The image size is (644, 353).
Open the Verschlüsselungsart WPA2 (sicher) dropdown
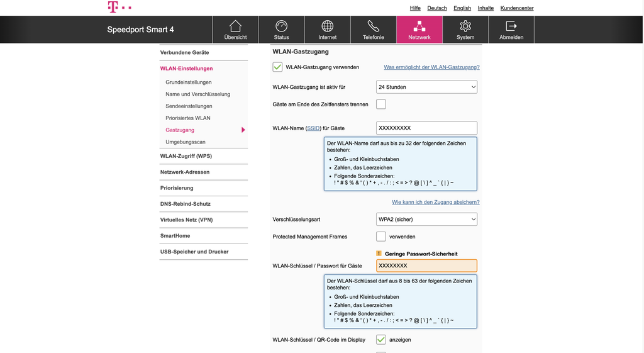[x=427, y=220]
